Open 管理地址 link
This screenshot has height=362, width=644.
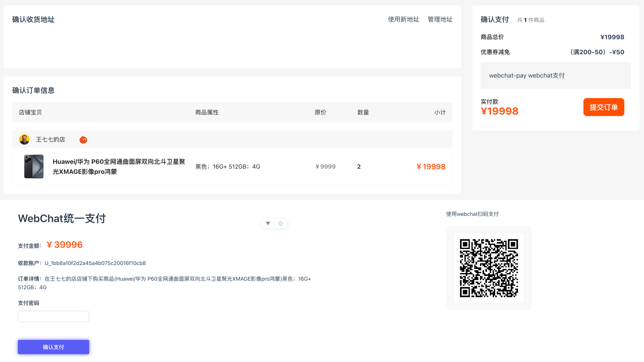[x=440, y=20]
